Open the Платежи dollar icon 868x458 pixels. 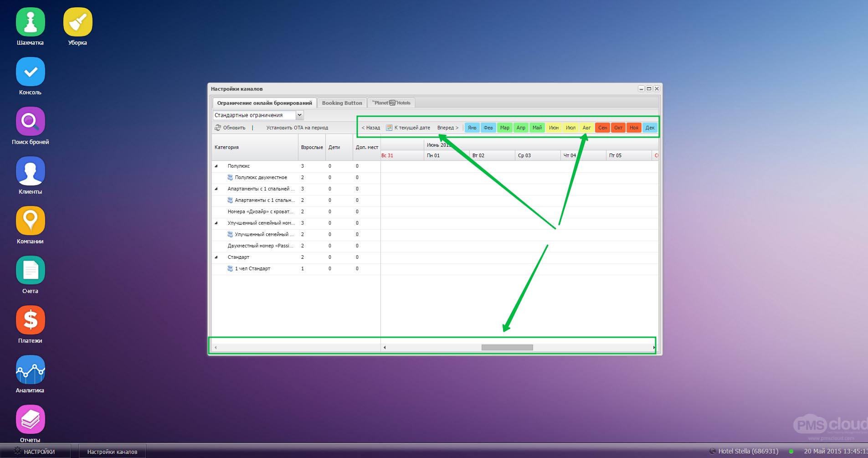(30, 320)
